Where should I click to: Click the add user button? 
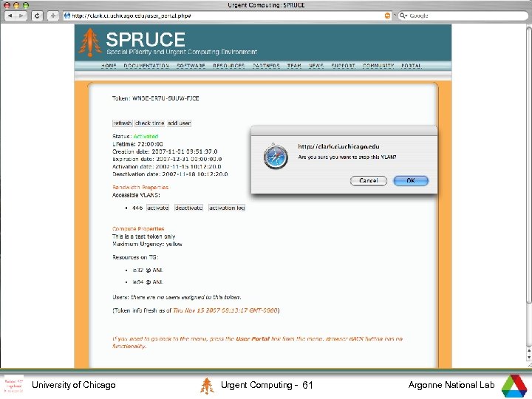[x=179, y=123]
